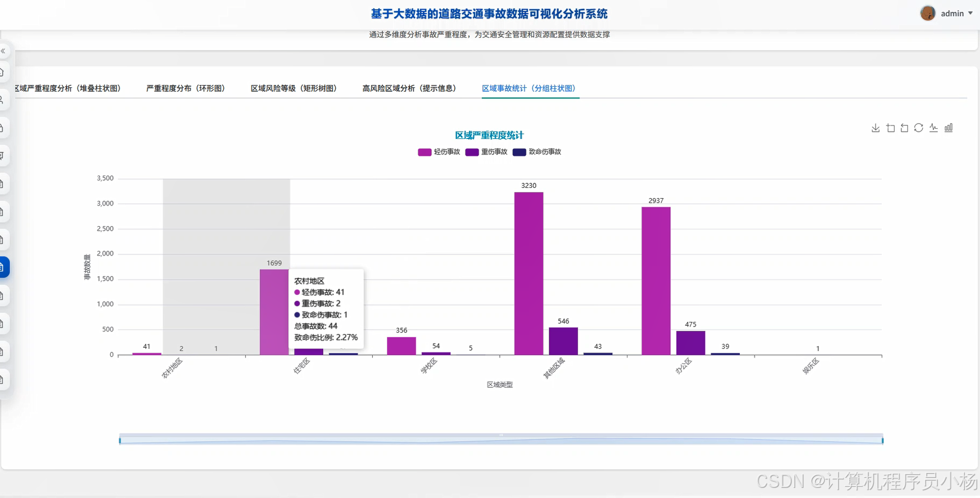Click the 办公区 x-axis label

pos(684,366)
